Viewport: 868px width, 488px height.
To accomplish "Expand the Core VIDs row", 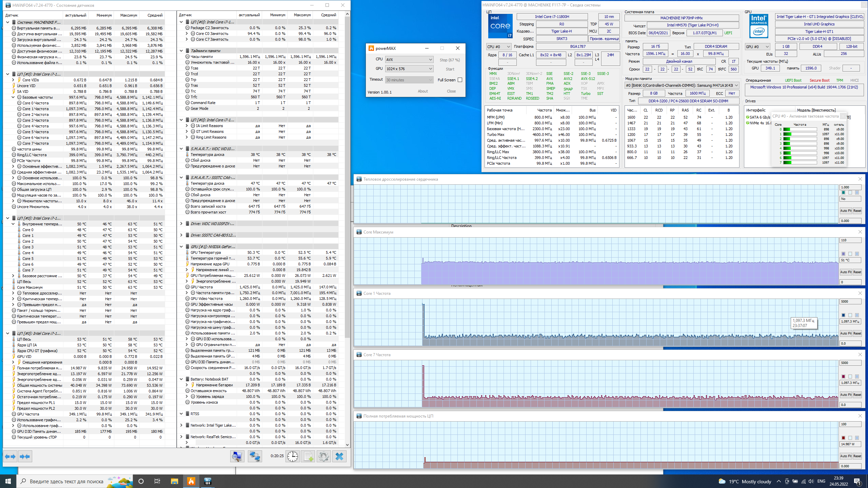I will point(13,80).
